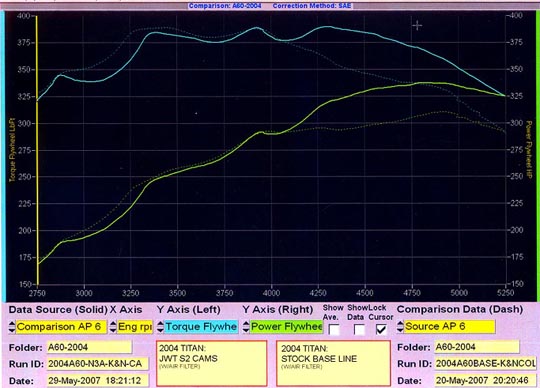Click the STOCK BASE LINE notes box
This screenshot has width=540, height=388.
(x=333, y=363)
